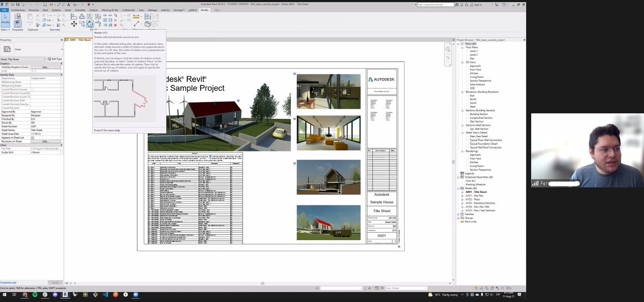Click the Sheet Name value field
This screenshot has width=644, height=302.
tap(46, 130)
